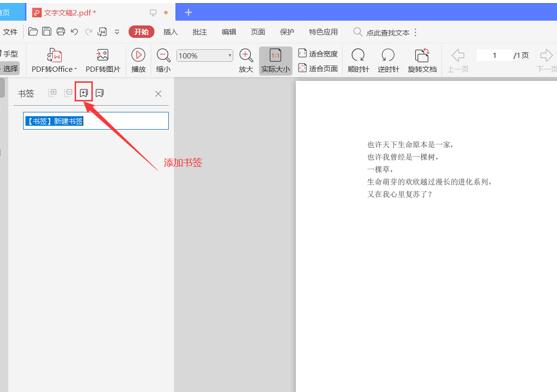Click the home tab at top left
Image resolution: width=557 pixels, height=392 pixels.
[13, 12]
